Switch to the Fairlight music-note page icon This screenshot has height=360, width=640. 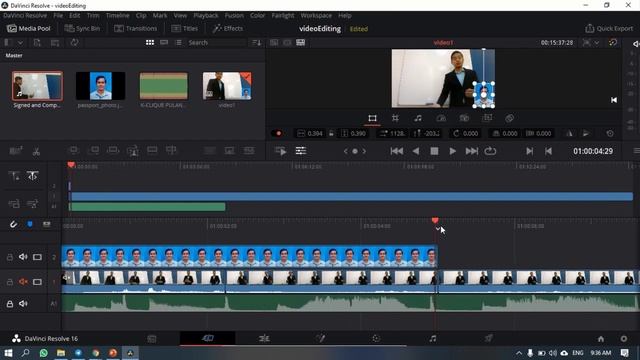point(433,338)
